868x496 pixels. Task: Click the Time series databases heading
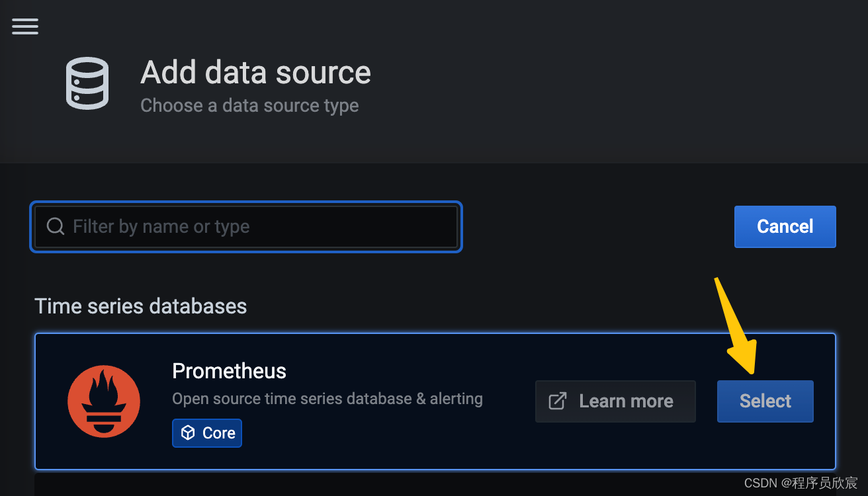click(x=141, y=306)
